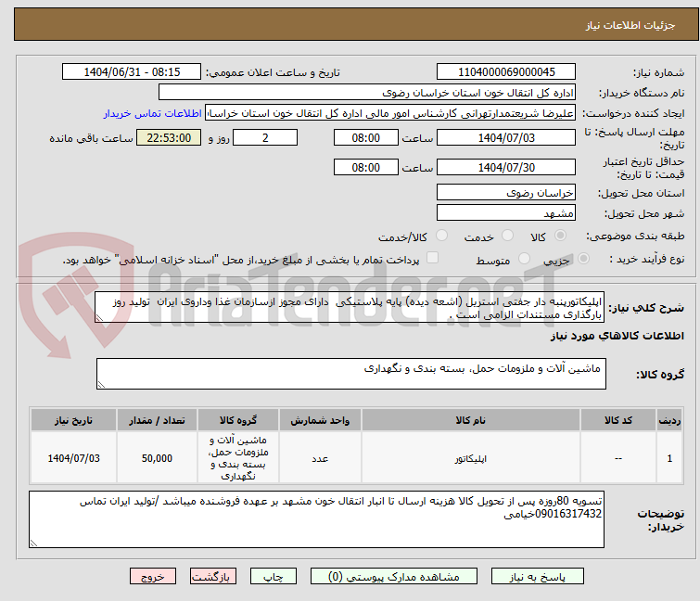The width and height of the screenshot is (700, 601).
Task: Click the price validity date field 1404/07/30
Action: [x=505, y=168]
